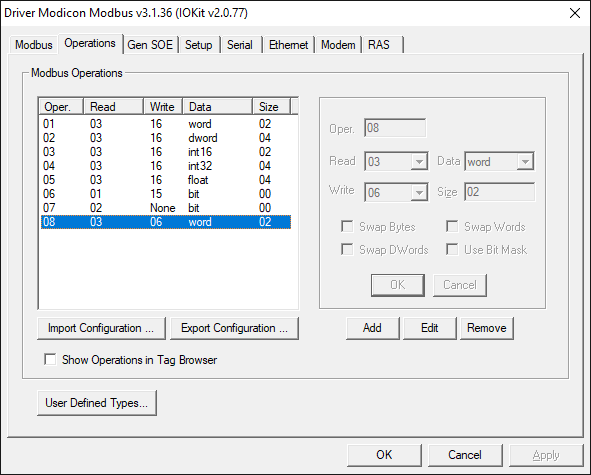Select operation 01 word row
This screenshot has height=475, width=591.
pyautogui.click(x=166, y=124)
